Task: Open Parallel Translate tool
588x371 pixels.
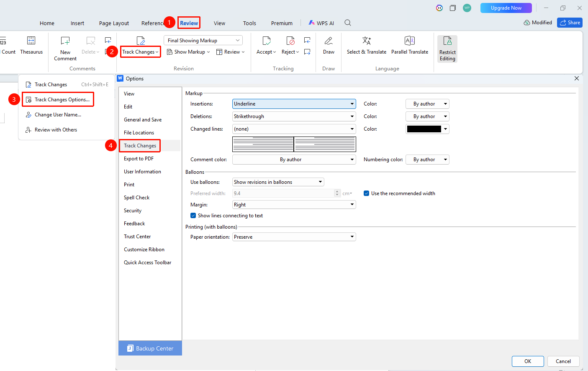Action: (x=410, y=46)
